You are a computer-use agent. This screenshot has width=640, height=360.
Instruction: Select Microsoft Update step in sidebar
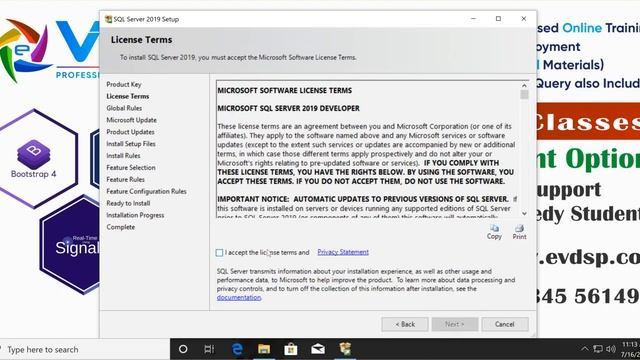coord(131,120)
